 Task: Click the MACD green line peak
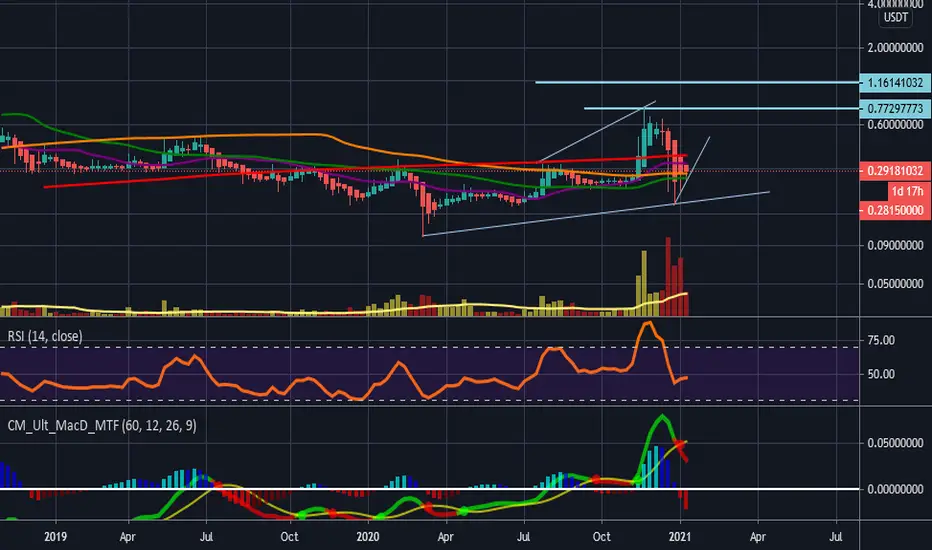[662, 416]
